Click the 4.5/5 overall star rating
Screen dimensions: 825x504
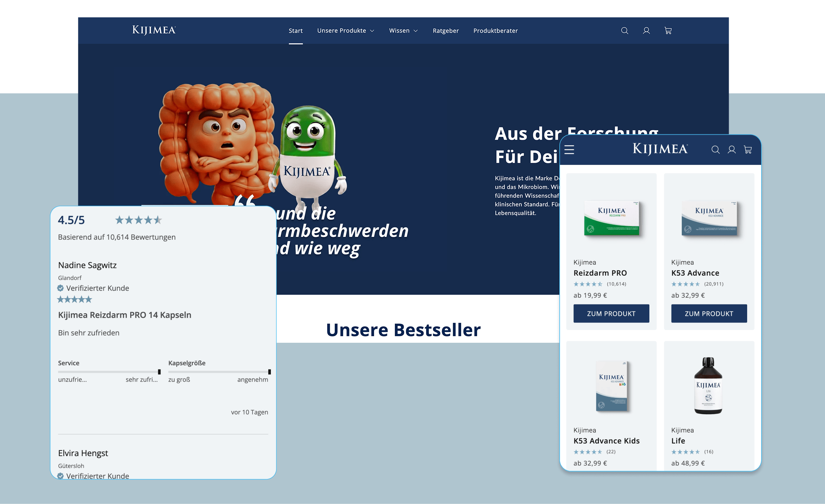click(138, 220)
